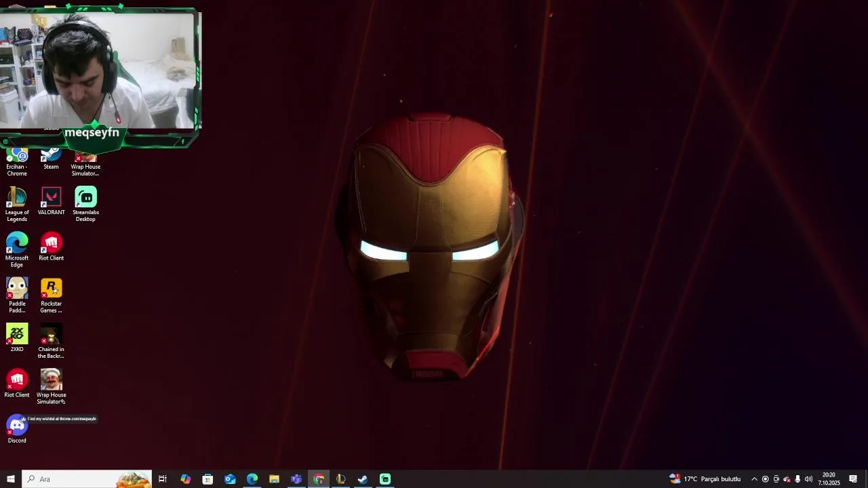The width and height of the screenshot is (868, 488).
Task: Open Microsoft Edge from the taskbar
Action: point(252,479)
